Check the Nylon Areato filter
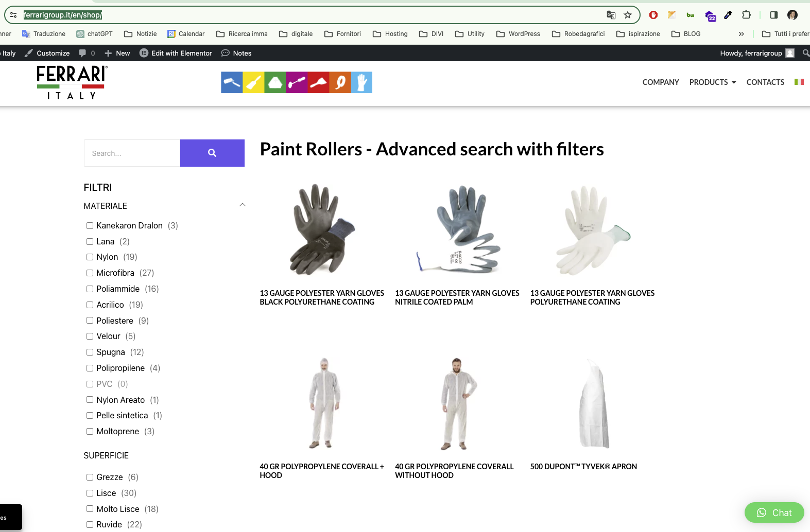This screenshot has width=810, height=532. 90,399
